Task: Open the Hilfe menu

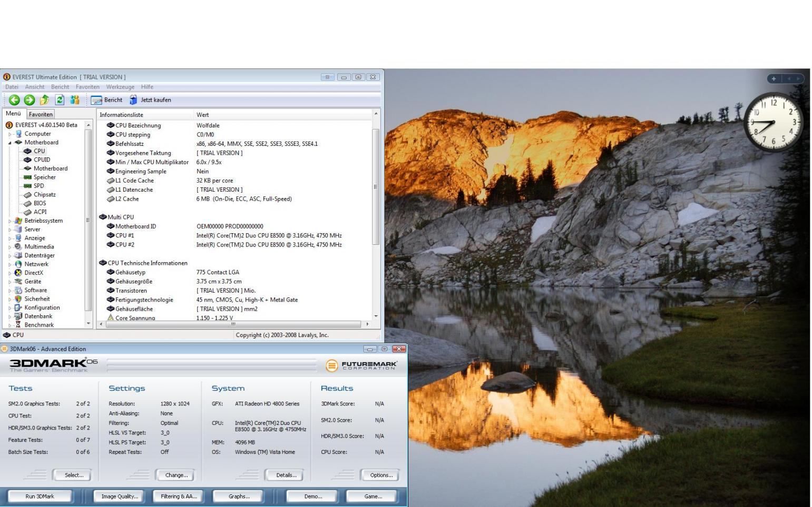Action: click(147, 87)
